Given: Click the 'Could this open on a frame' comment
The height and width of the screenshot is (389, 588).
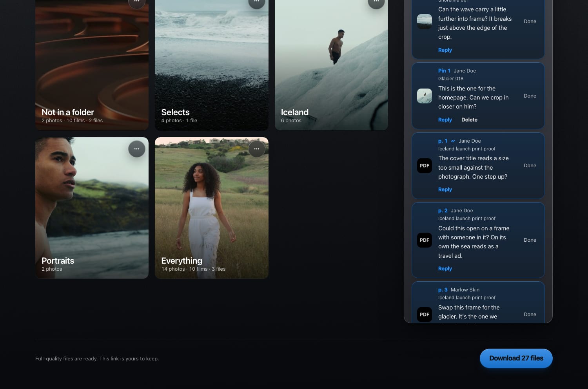Looking at the screenshot, I should [x=474, y=242].
